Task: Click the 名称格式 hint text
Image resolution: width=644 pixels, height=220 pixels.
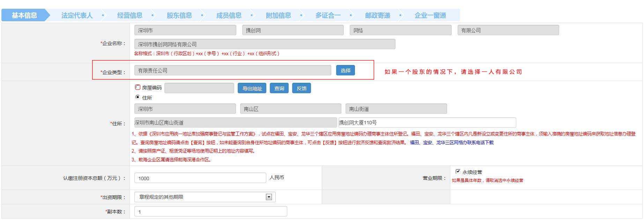Action: 207,53
